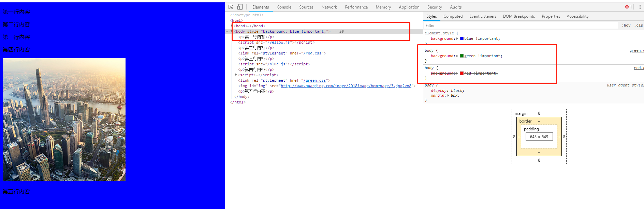Open the DevTools three-dot menu
644x209 pixels.
pos(640,7)
